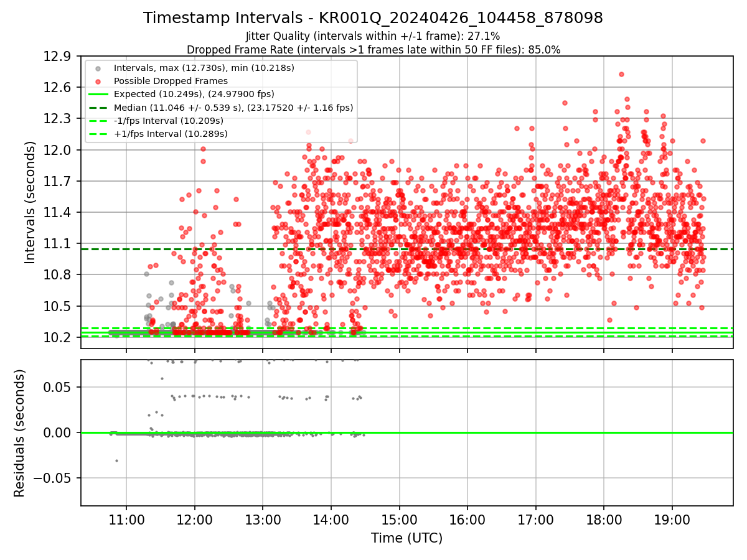
Task: Click the lowest residual outlier point near −0.03
Action: 116,460
